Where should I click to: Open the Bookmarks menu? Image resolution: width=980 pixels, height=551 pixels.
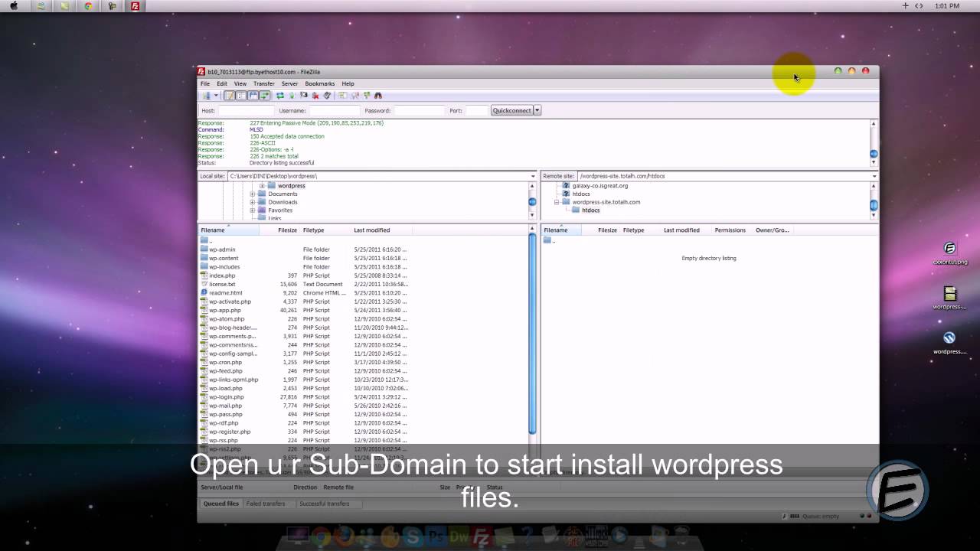(320, 83)
